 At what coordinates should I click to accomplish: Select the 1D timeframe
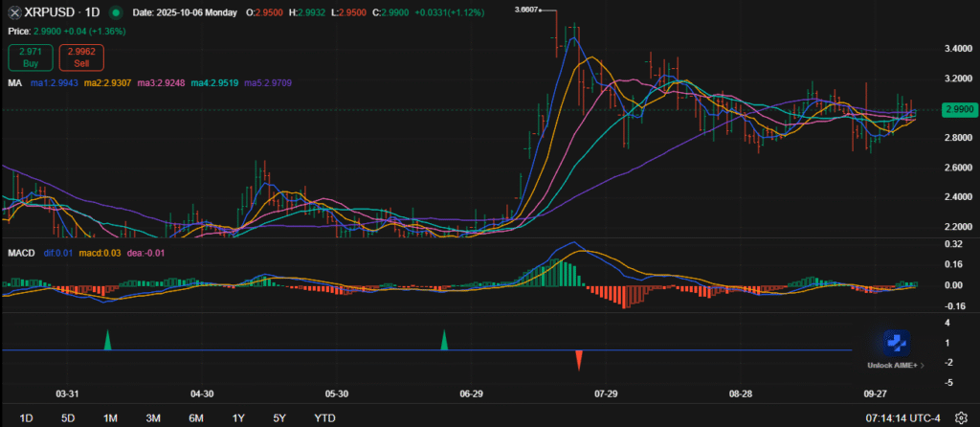tap(27, 417)
